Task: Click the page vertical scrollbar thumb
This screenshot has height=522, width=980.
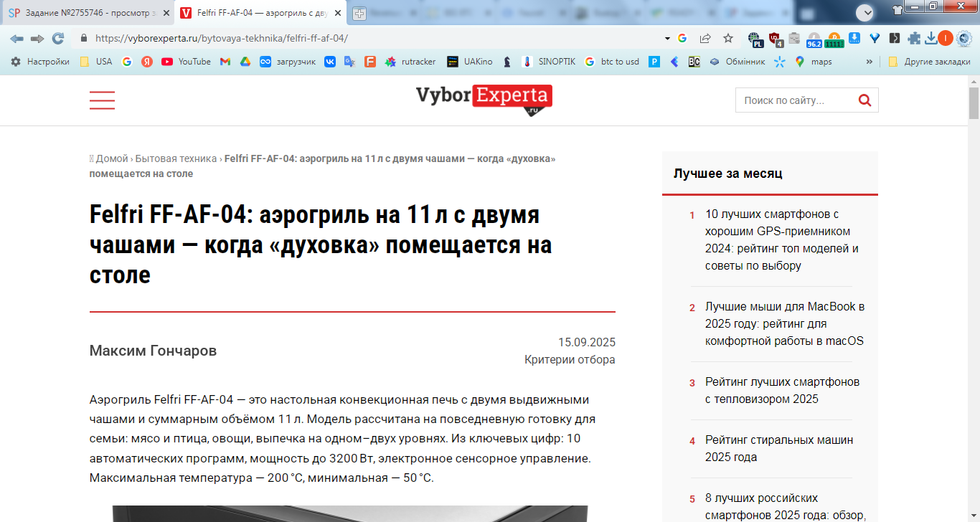Action: pos(974,103)
